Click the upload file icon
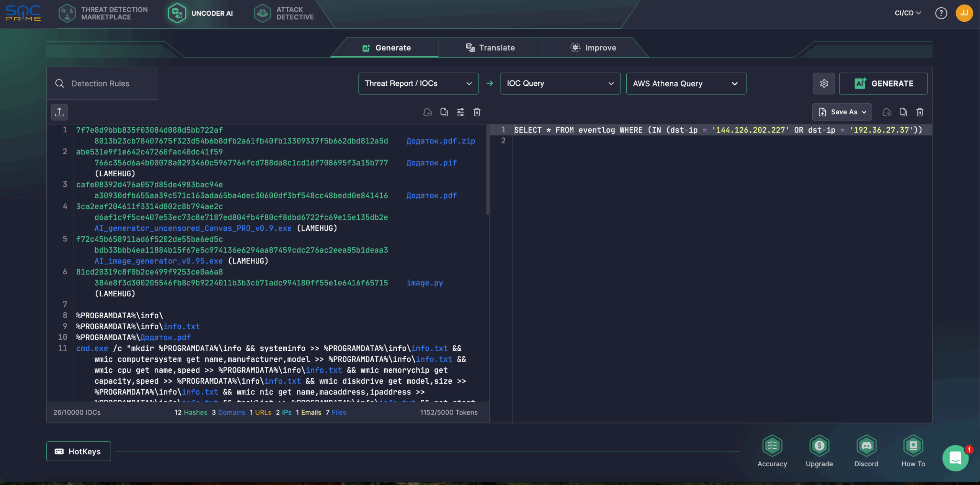Image resolution: width=980 pixels, height=485 pixels. [x=59, y=112]
